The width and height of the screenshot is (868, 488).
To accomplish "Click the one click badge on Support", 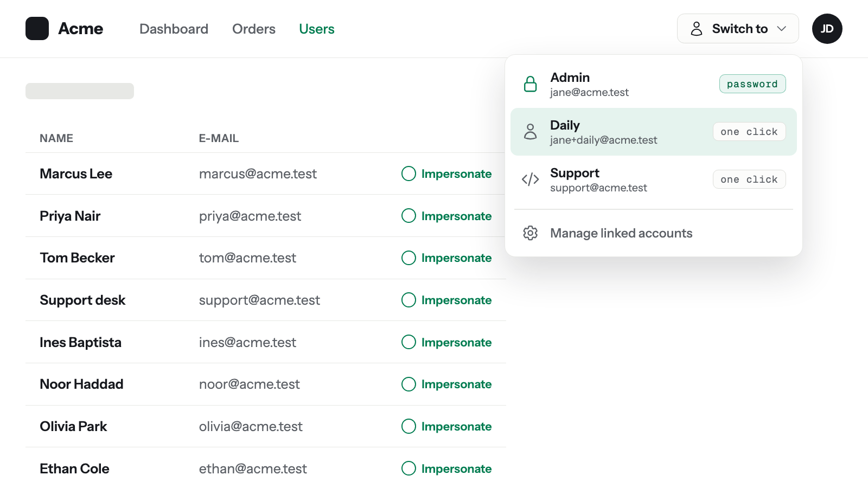I will pos(749,179).
